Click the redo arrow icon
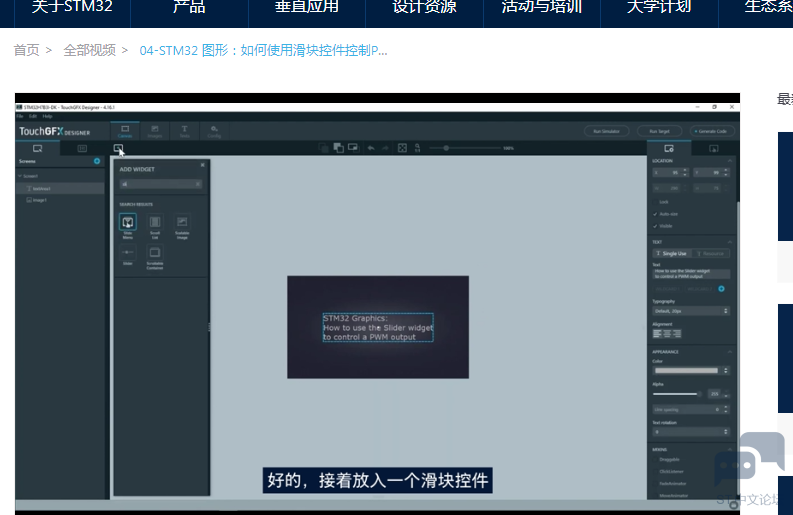793x515 pixels. 385,148
